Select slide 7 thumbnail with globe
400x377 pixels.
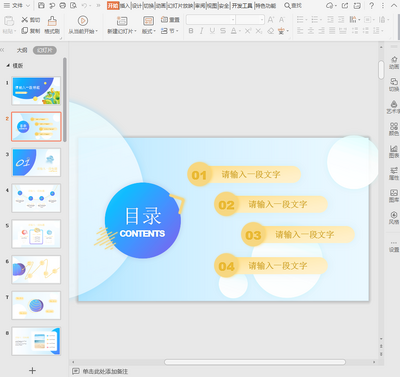point(36,305)
